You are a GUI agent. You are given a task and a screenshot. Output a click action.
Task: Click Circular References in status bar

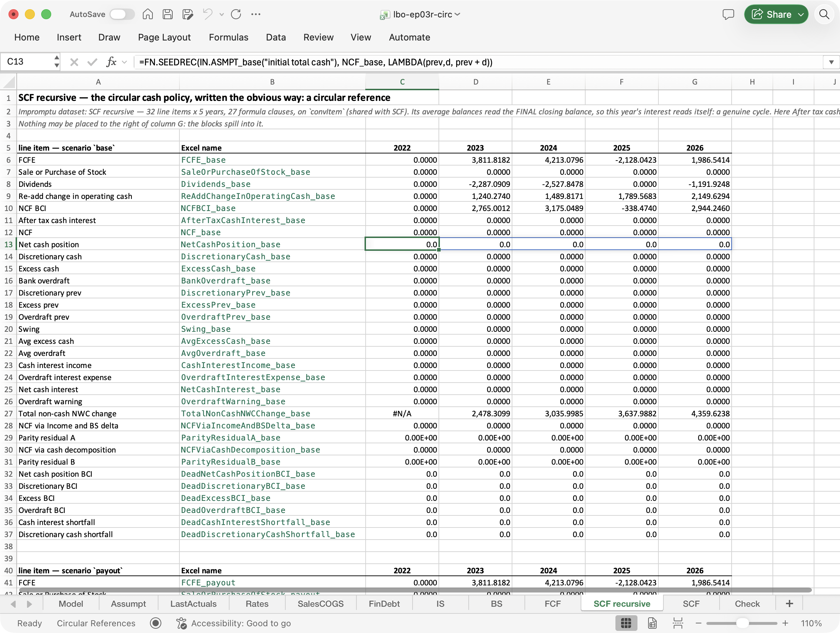coord(96,623)
